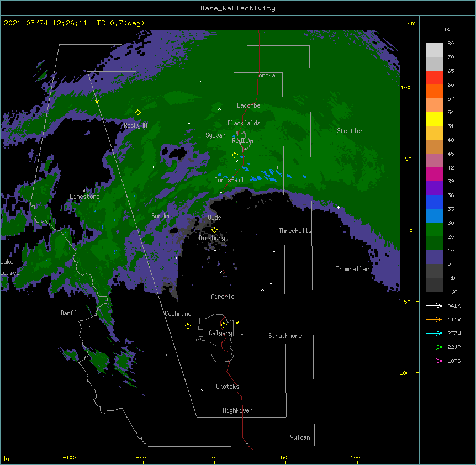Click the Airdrie label
This screenshot has height=465, width=476.
click(x=223, y=297)
